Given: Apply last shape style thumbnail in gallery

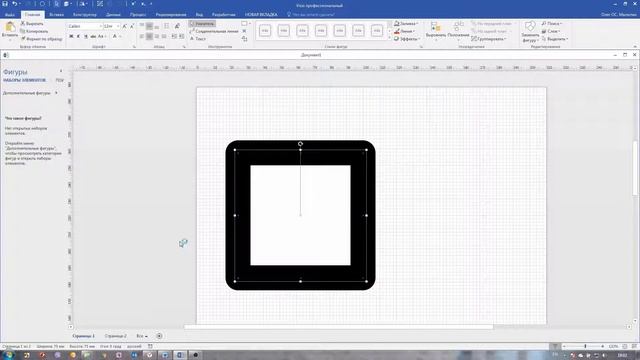Looking at the screenshot, I should [x=377, y=31].
